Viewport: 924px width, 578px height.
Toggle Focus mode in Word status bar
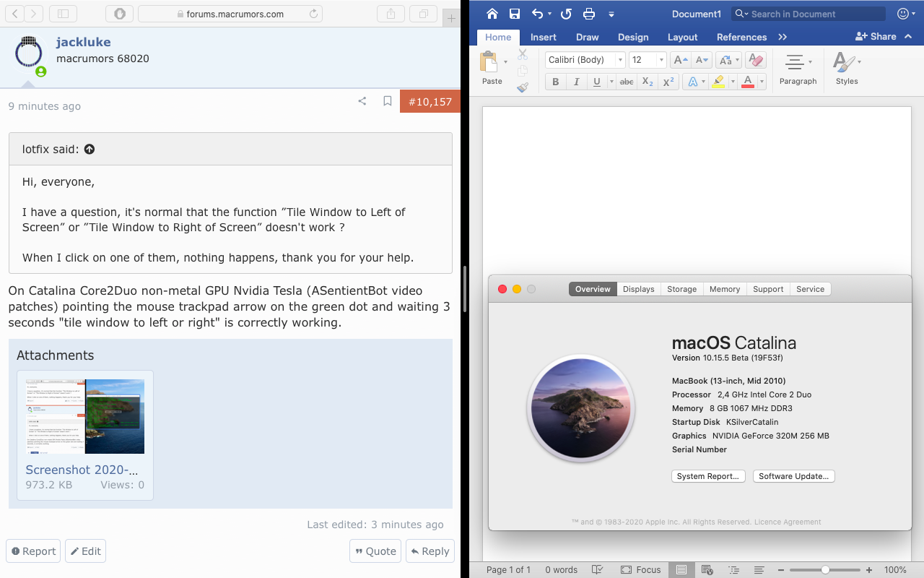[640, 569]
